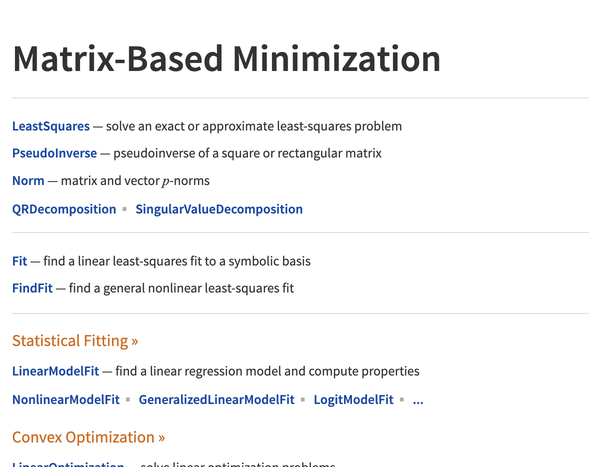Open the Statistical Fitting section heading
601x467 pixels.
pyautogui.click(x=75, y=341)
